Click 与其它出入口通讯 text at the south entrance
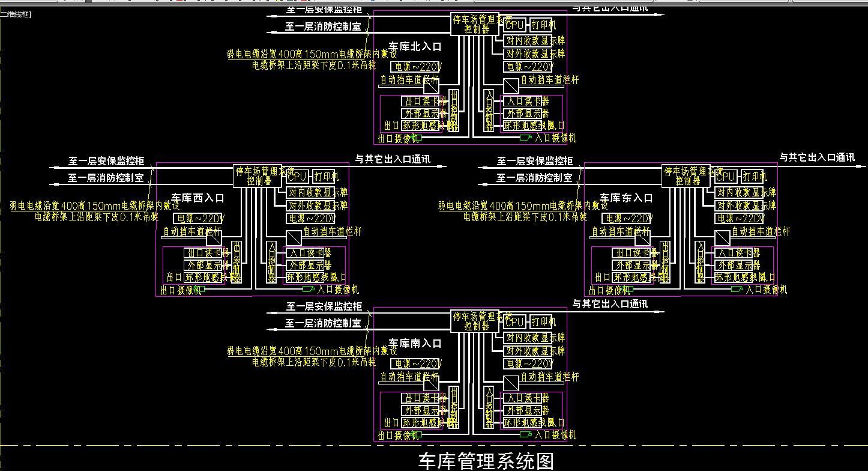This screenshot has height=471, width=868. 610,304
